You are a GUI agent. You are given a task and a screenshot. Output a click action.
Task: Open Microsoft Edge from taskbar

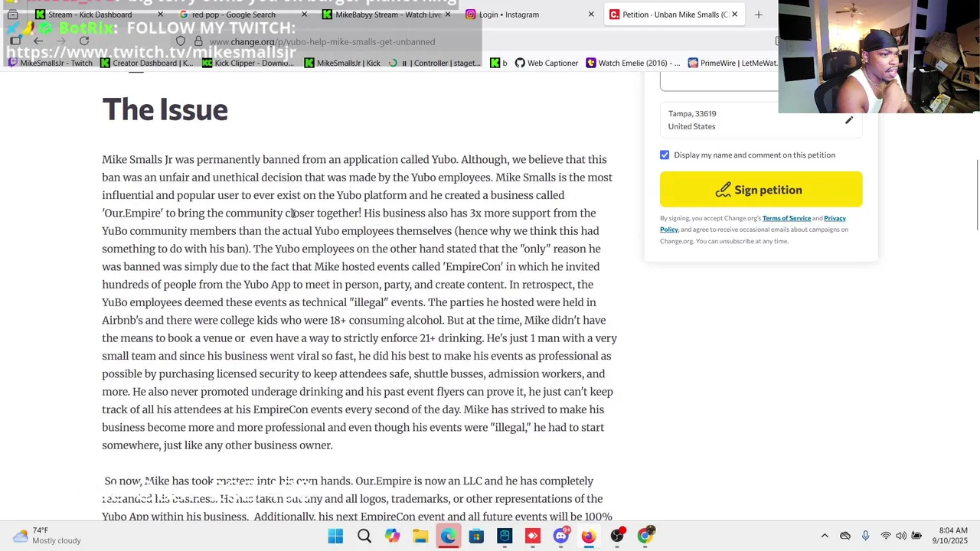pyautogui.click(x=448, y=536)
